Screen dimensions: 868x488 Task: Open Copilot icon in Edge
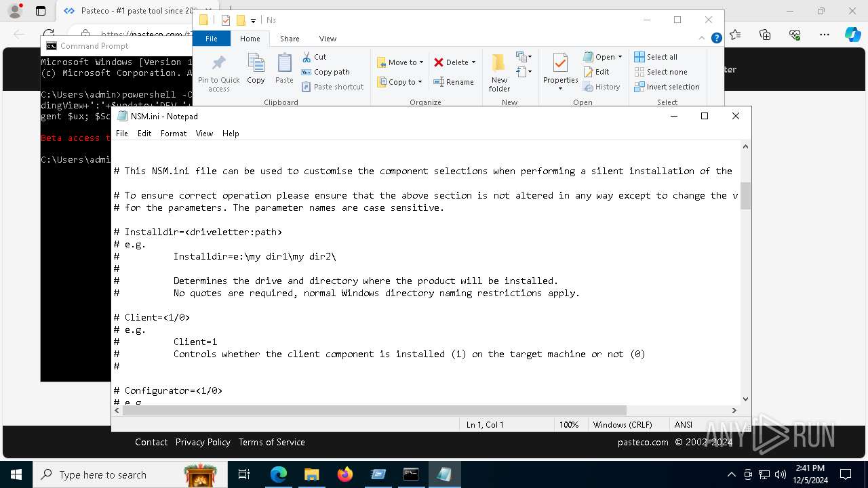pyautogui.click(x=852, y=35)
